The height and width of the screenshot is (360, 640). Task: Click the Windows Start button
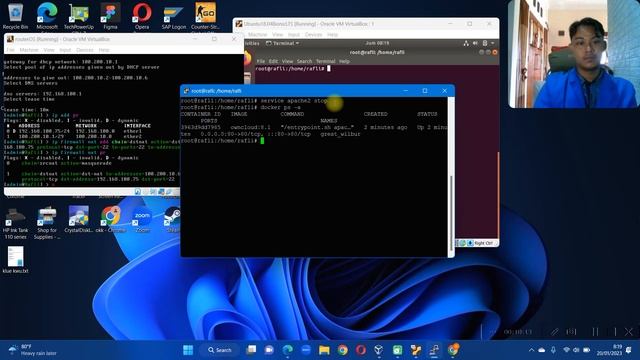[x=188, y=350]
